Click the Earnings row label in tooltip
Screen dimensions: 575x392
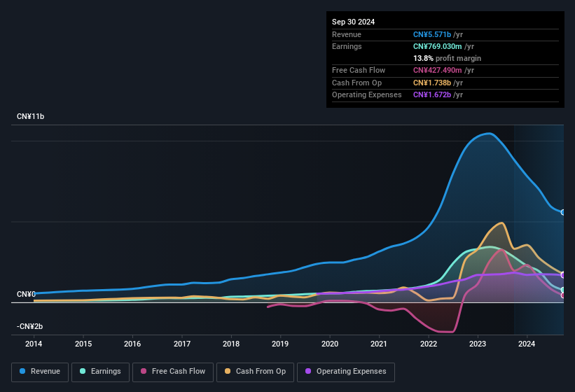click(347, 46)
